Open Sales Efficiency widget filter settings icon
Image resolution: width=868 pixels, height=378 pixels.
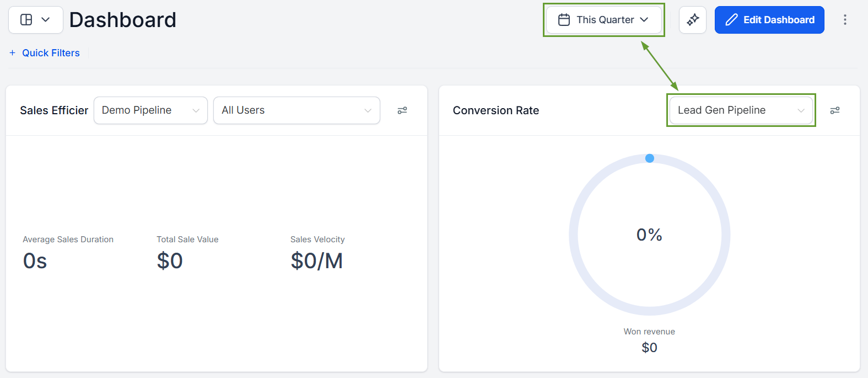(x=402, y=110)
